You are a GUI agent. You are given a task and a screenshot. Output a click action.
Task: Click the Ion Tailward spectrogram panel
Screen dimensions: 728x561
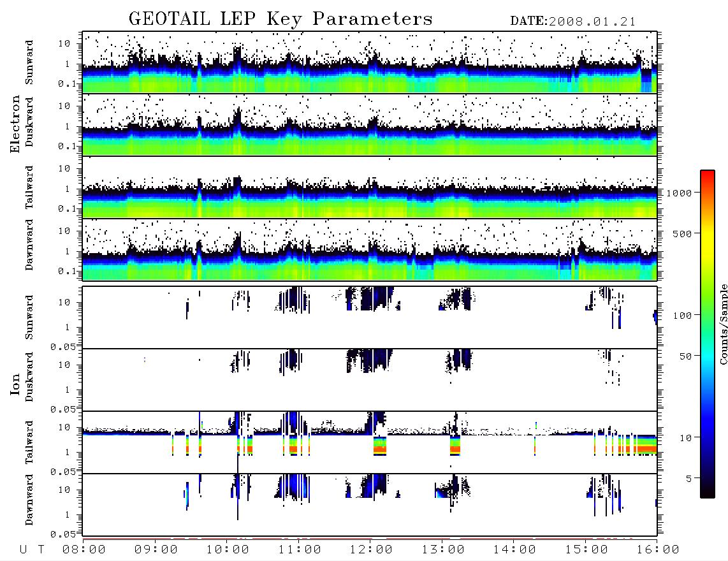point(370,442)
